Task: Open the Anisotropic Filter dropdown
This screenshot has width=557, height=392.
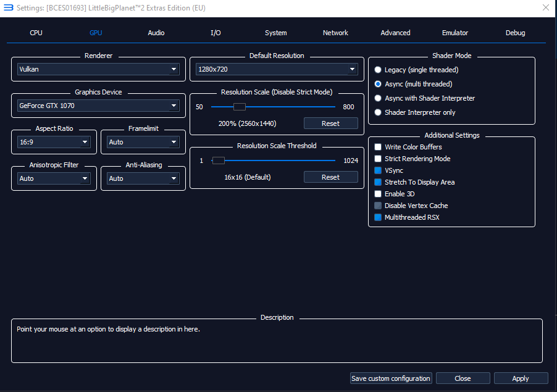Action: [x=54, y=178]
